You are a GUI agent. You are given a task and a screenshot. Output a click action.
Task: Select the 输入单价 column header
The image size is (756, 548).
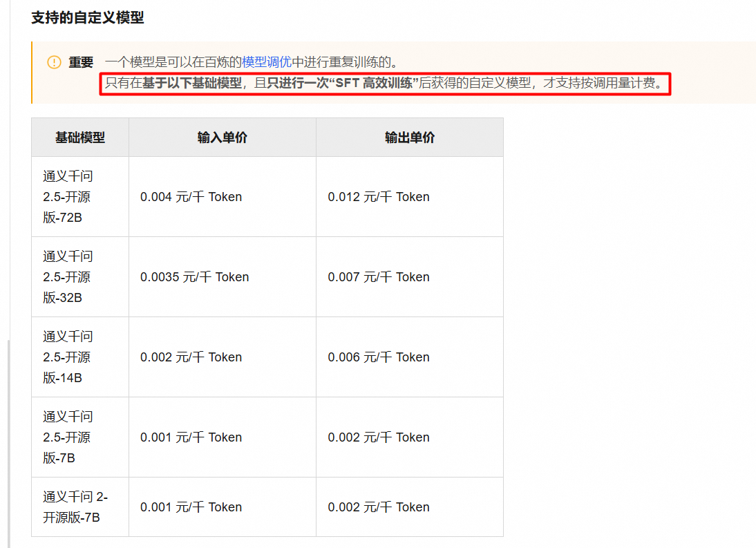coord(223,138)
